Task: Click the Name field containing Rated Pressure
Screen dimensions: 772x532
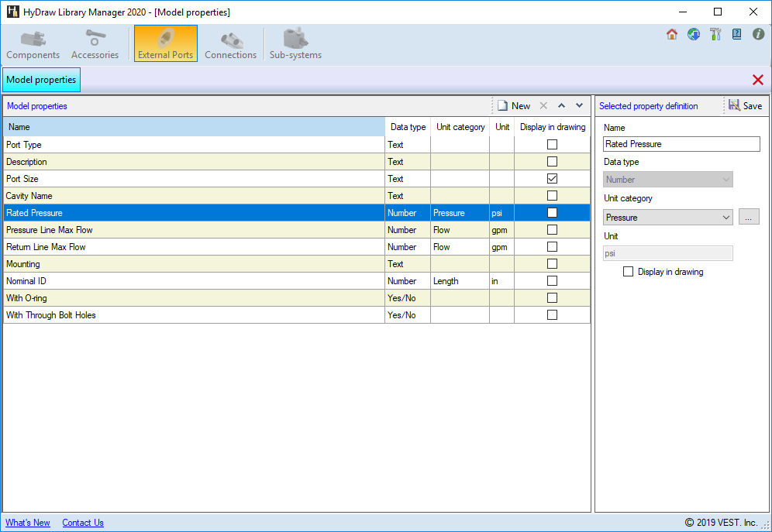Action: (681, 144)
